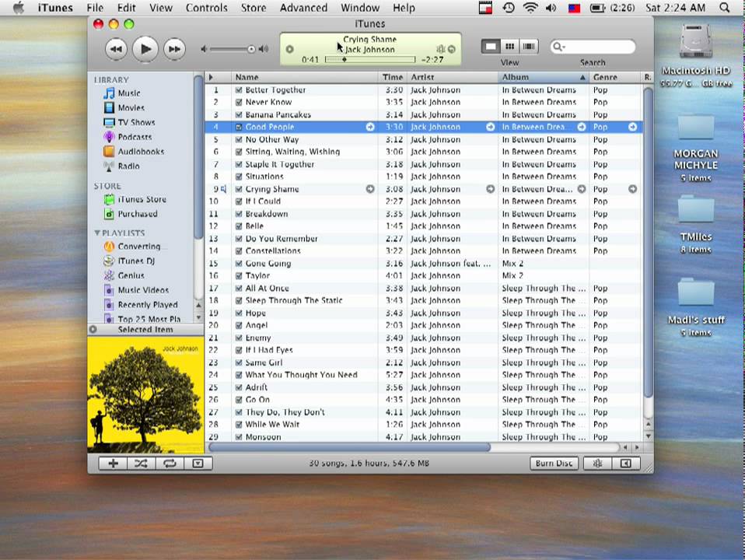Uncheck the Banana Pancakes checkbox
The width and height of the screenshot is (745, 560).
(239, 114)
